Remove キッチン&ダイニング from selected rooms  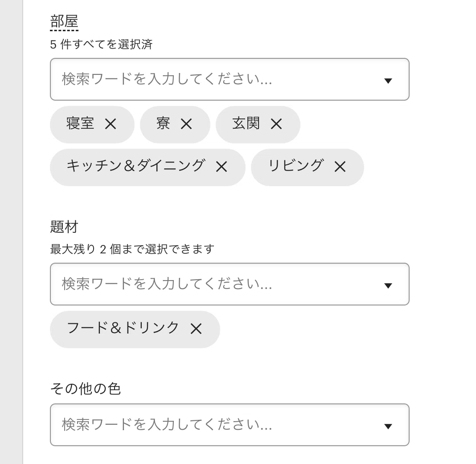click(x=222, y=167)
